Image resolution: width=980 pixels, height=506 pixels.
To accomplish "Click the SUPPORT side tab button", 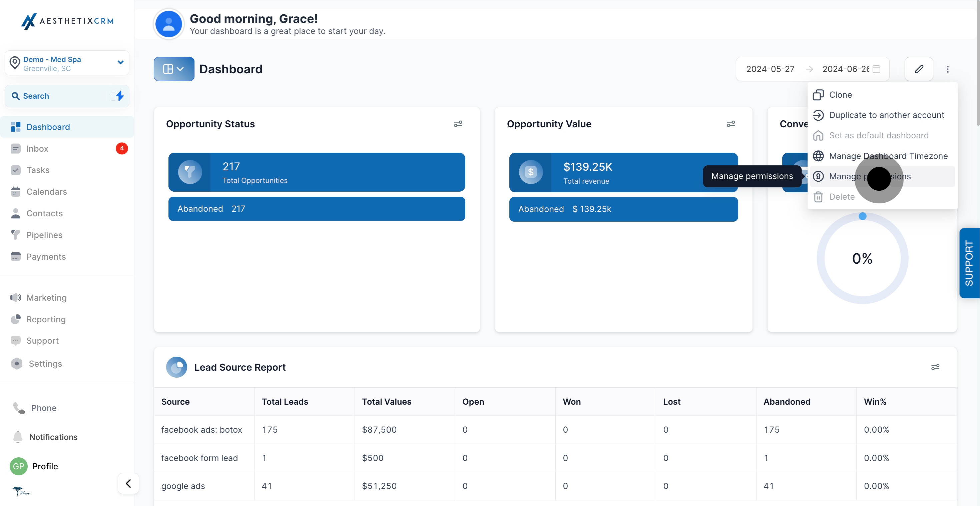I will pos(969,263).
